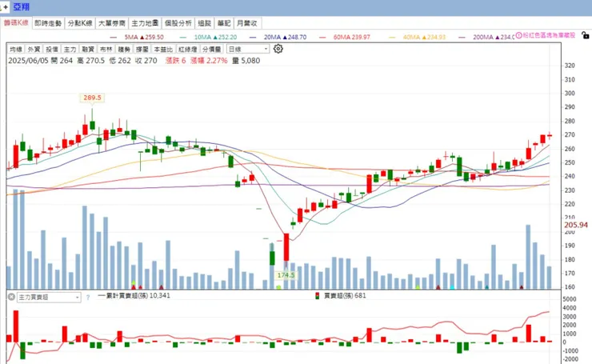The image size is (592, 364).
Task: Click the 買賣超 red-green legend icon
Action: point(318,296)
